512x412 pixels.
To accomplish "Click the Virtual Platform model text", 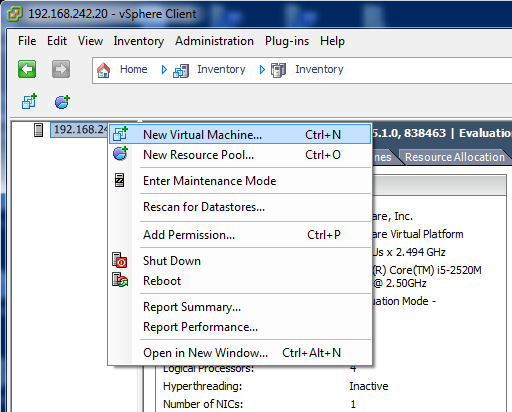I will click(427, 234).
